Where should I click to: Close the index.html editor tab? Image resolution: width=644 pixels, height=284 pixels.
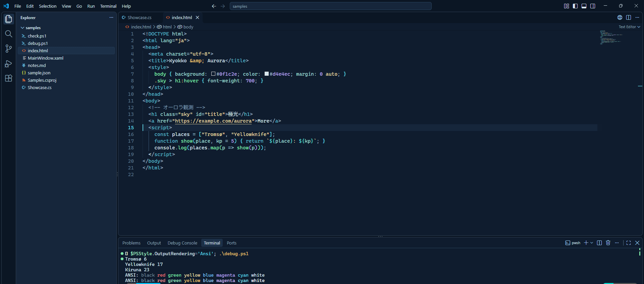point(198,17)
